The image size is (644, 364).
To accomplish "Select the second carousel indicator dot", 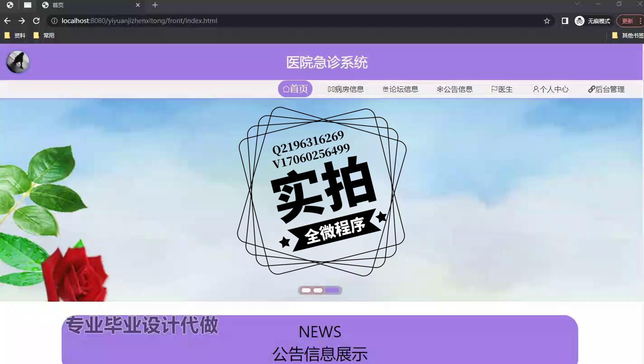I will pyautogui.click(x=318, y=290).
